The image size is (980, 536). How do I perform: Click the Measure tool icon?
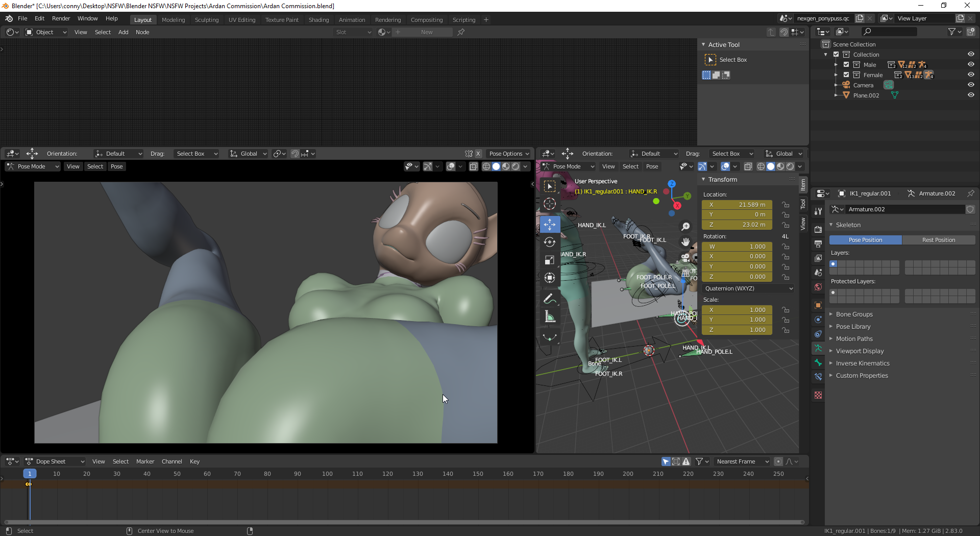(550, 317)
